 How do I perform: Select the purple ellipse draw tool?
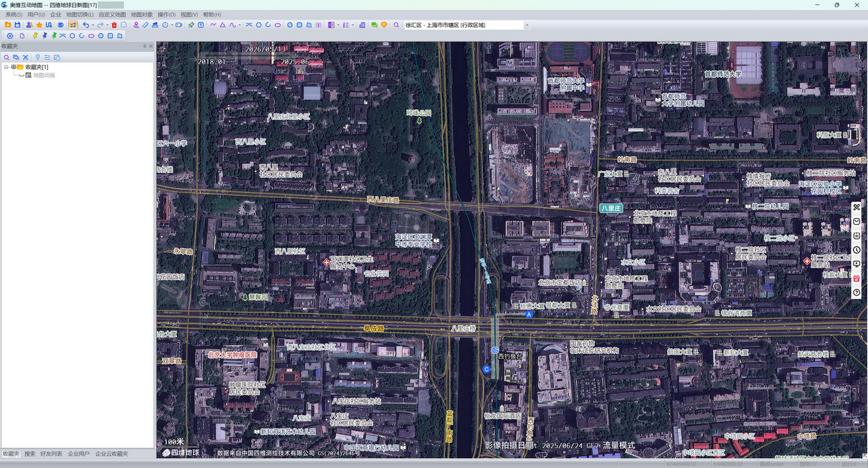click(278, 25)
